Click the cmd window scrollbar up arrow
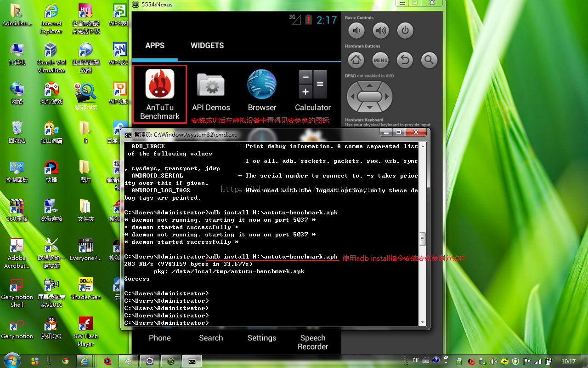The height and width of the screenshot is (368, 588). pos(423,146)
